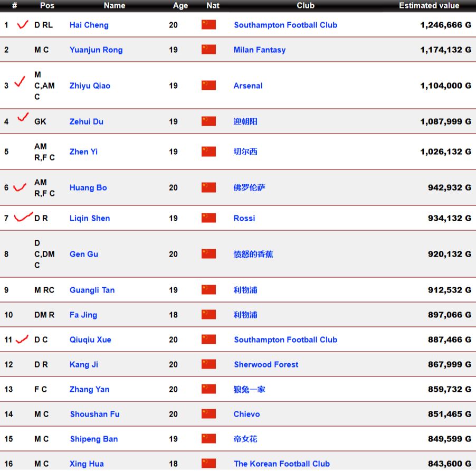Open the Chievo club page
The height and width of the screenshot is (471, 476).
[246, 414]
